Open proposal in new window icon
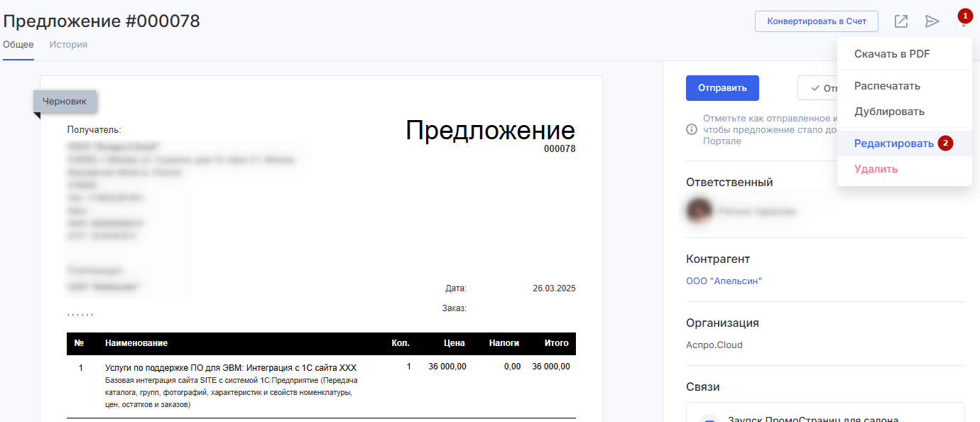 (x=900, y=21)
